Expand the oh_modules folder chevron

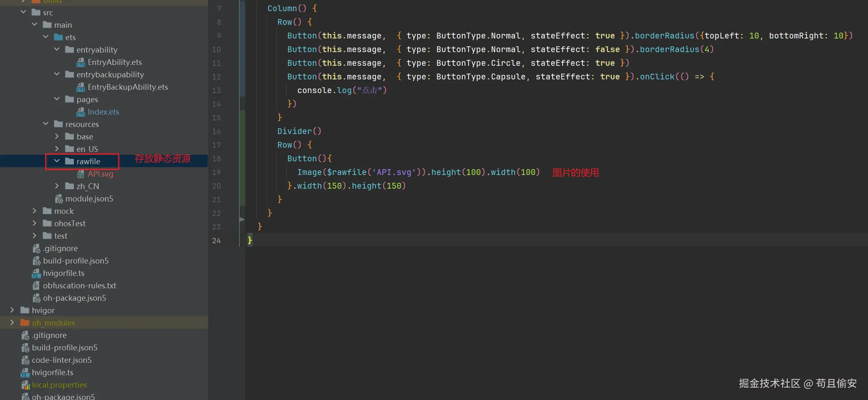point(12,322)
